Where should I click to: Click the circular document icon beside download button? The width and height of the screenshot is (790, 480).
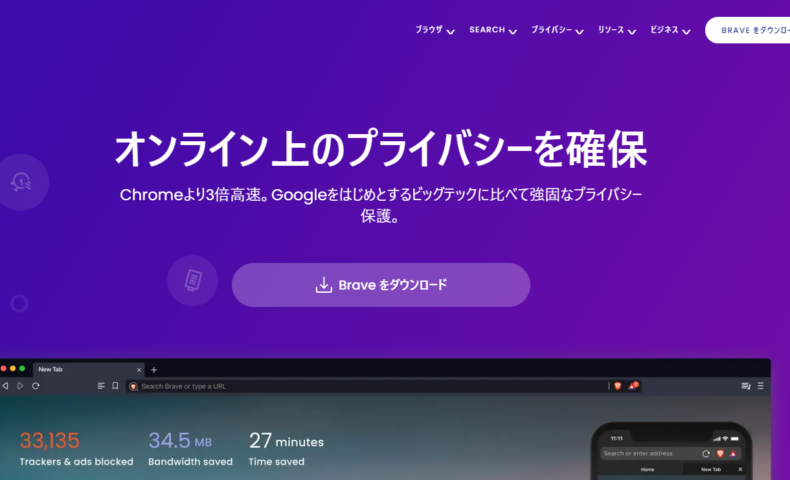(x=192, y=280)
